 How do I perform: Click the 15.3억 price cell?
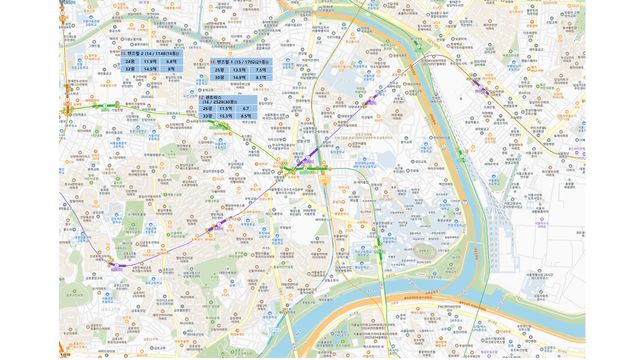click(226, 116)
